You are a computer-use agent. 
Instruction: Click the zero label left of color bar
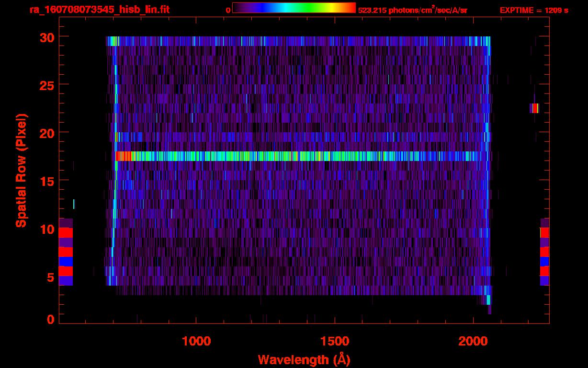tap(228, 10)
